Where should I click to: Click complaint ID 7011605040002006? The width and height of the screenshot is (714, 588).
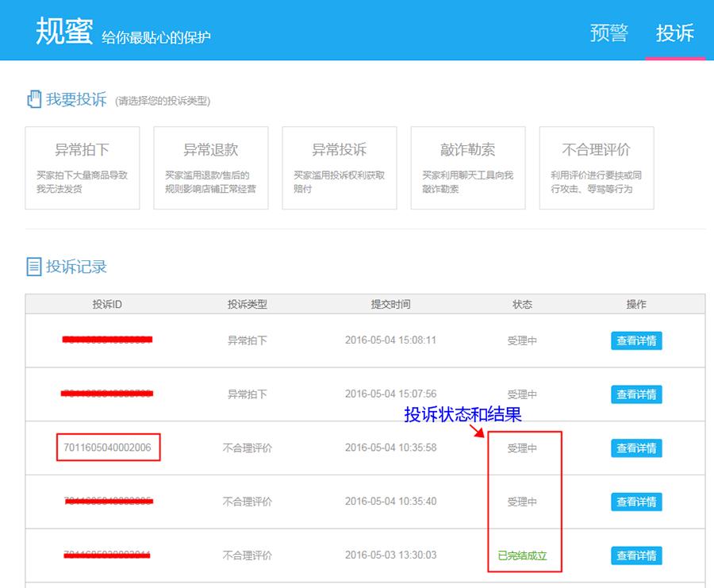[x=108, y=448]
